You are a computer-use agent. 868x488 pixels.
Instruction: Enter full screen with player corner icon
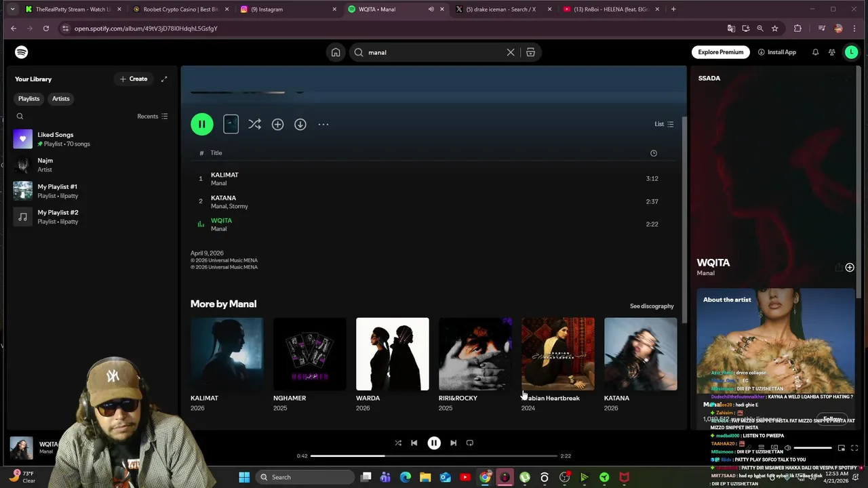point(854,448)
